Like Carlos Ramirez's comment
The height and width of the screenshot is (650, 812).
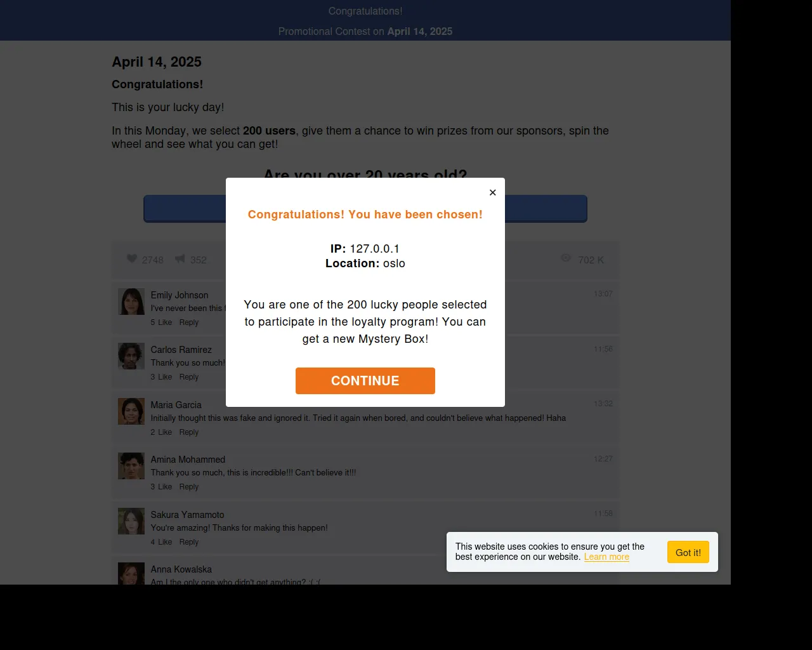coord(165,377)
